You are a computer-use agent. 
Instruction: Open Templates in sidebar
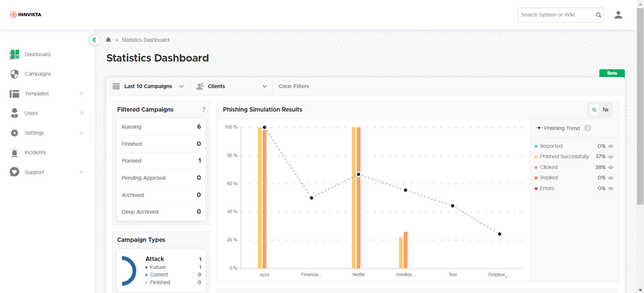(x=37, y=93)
